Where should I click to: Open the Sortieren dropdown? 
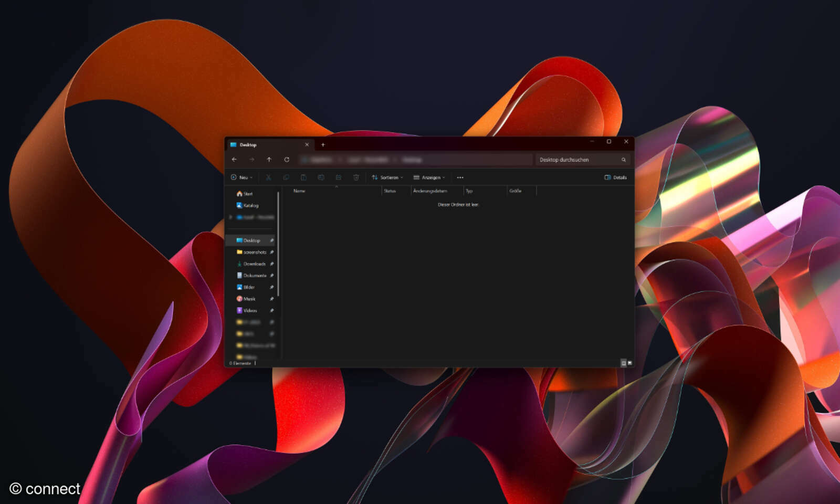point(388,177)
